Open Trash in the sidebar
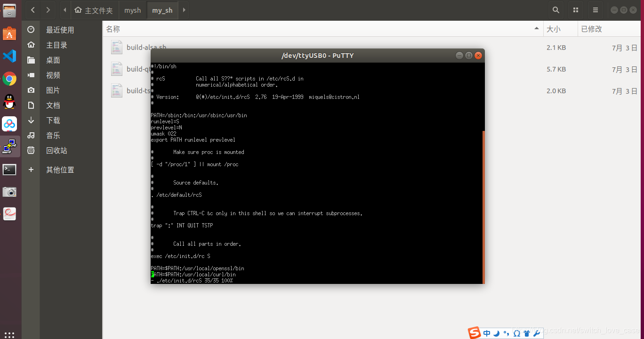 pyautogui.click(x=63, y=150)
